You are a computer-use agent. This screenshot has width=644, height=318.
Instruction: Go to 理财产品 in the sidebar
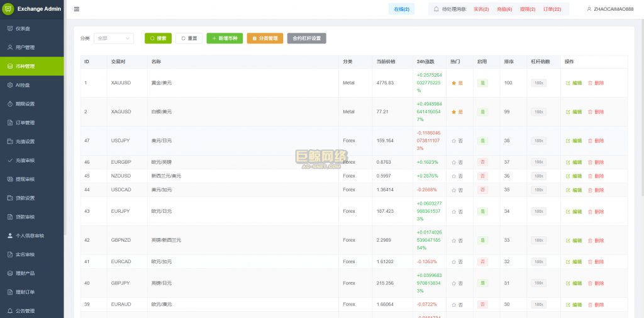[x=31, y=273]
